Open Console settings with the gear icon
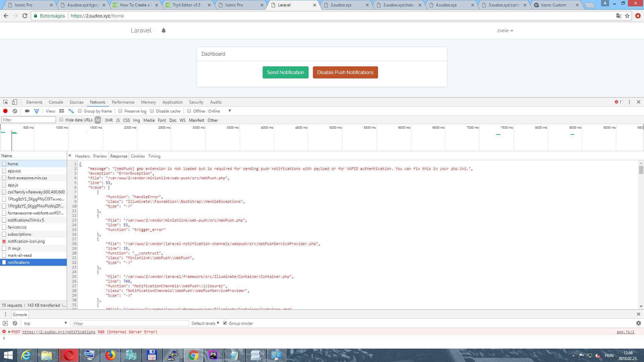The height and width of the screenshot is (362, 644). tap(639, 323)
